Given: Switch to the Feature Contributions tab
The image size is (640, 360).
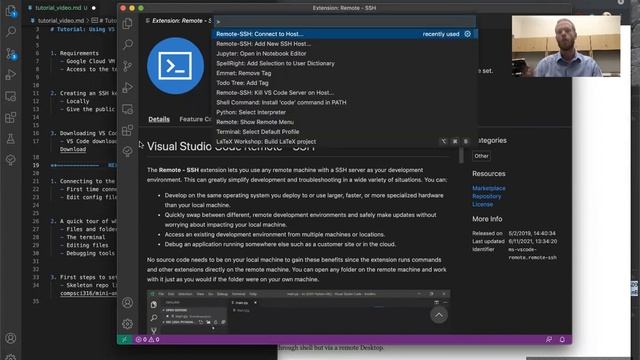Looking at the screenshot, I should (196, 119).
